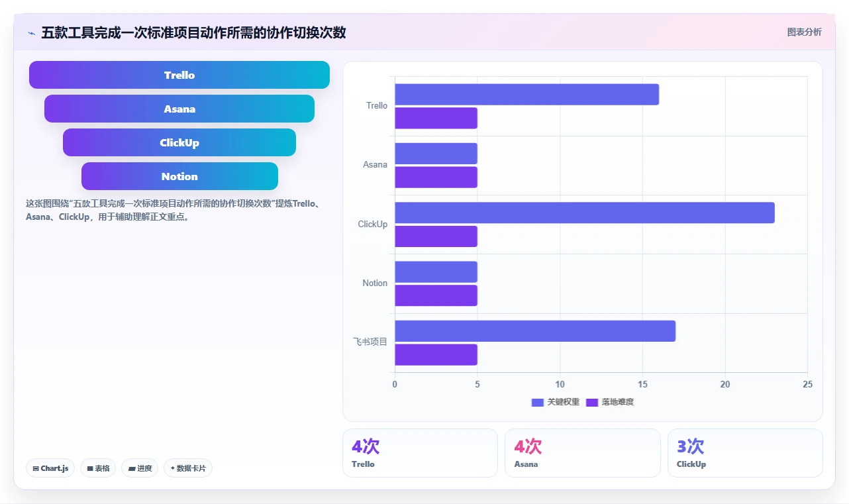Click the 飞书项目 axis label

coord(370,342)
